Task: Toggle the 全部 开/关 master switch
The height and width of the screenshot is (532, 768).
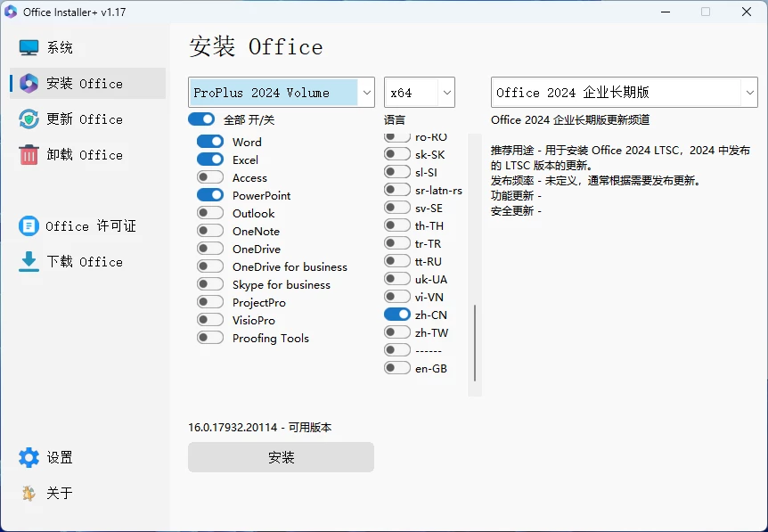Action: pos(201,119)
